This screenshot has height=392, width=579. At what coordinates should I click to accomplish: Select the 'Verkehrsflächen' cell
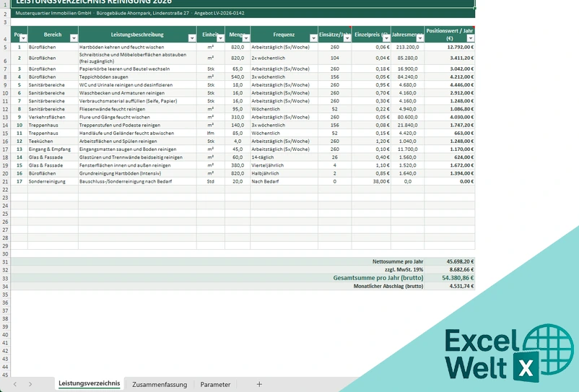[53, 118]
